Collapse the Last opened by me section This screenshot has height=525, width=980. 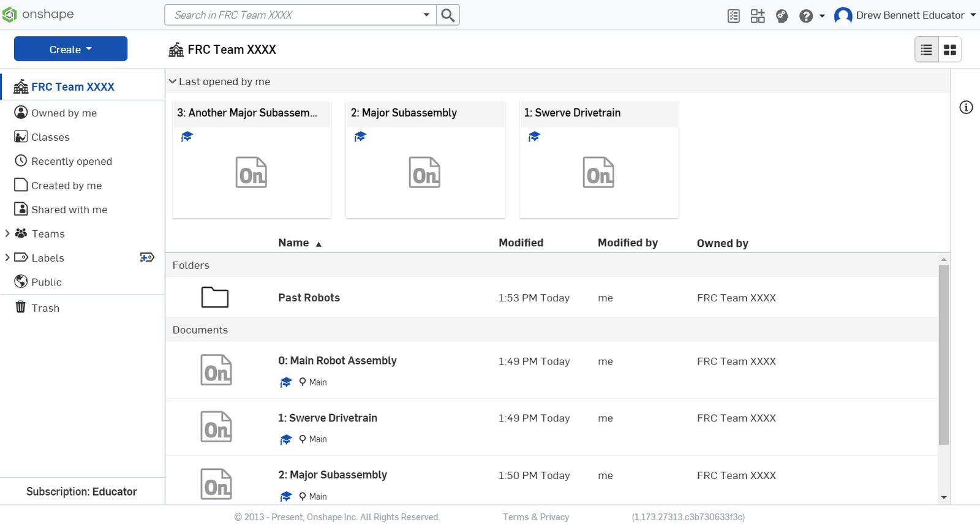(x=173, y=81)
